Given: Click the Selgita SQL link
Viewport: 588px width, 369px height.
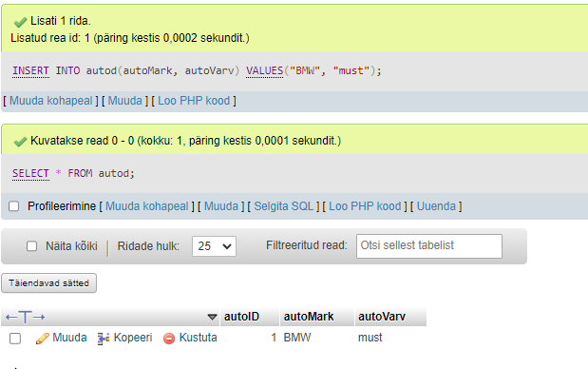Looking at the screenshot, I should (x=283, y=206).
